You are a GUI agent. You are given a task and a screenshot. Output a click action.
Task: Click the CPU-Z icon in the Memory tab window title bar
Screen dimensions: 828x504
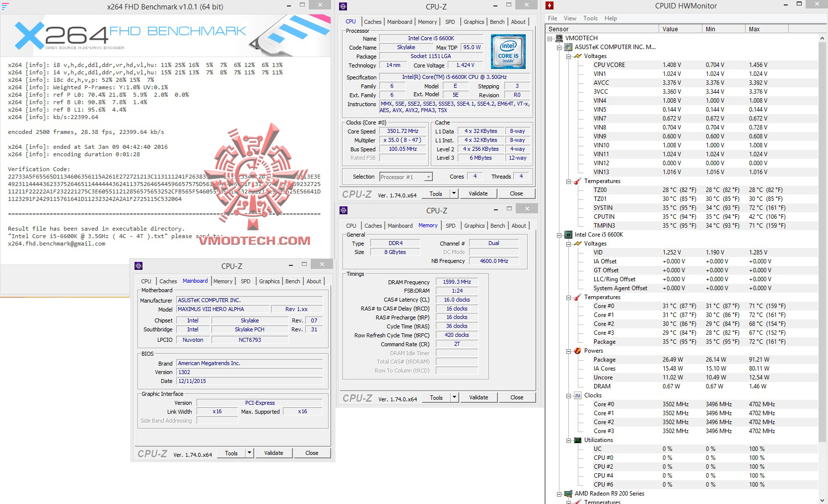(x=344, y=210)
